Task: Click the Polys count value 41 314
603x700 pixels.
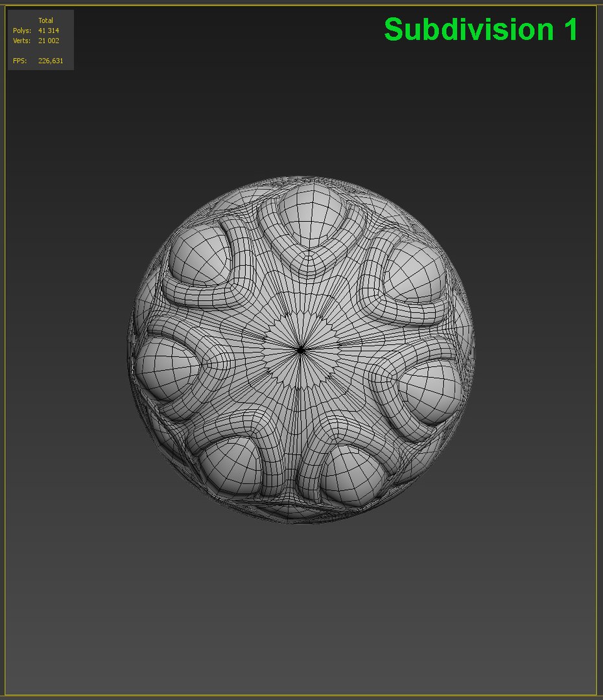Action: (x=49, y=31)
